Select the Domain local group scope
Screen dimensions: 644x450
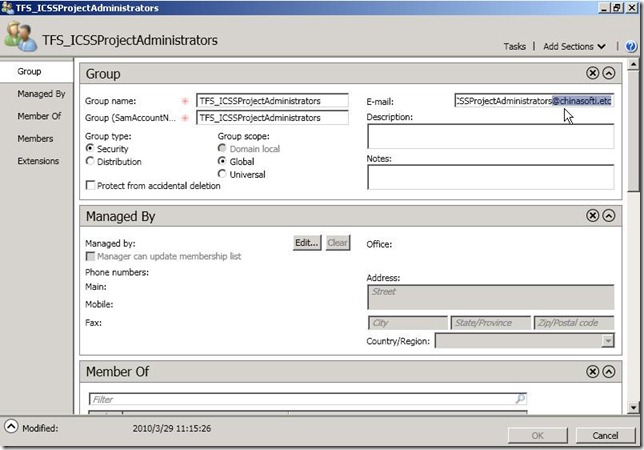point(222,148)
